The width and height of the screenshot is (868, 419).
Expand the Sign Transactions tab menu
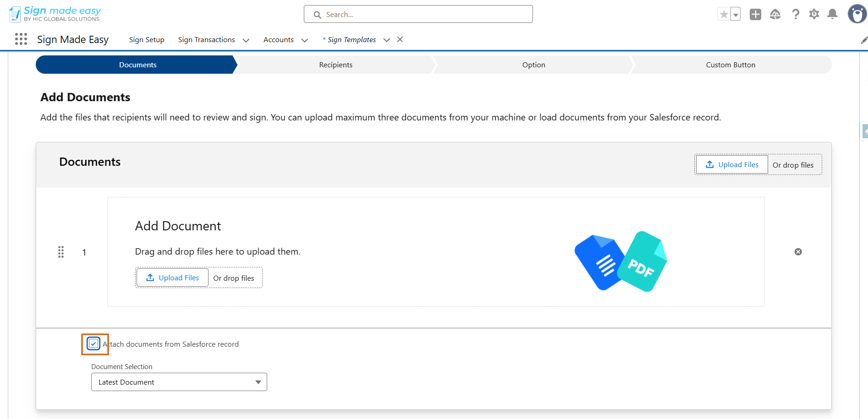point(246,40)
